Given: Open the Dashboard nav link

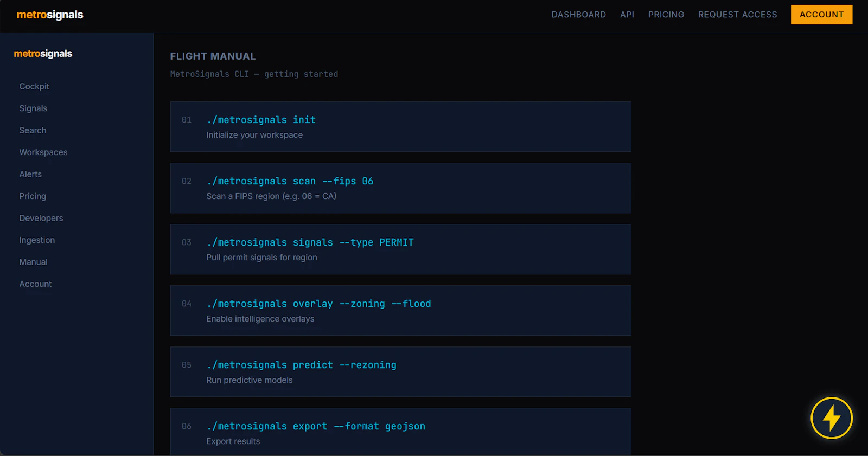Looking at the screenshot, I should coord(579,15).
